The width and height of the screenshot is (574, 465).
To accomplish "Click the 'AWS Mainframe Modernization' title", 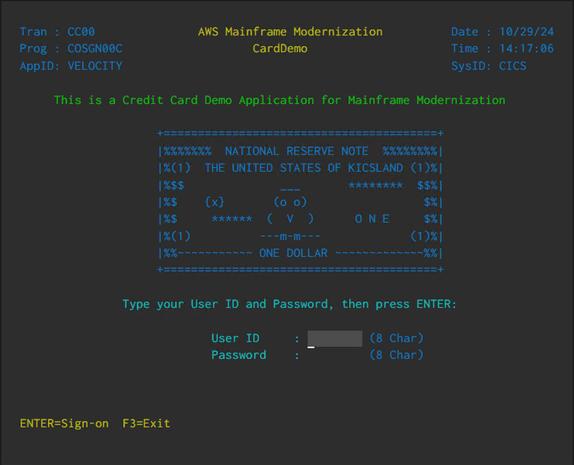I will 290,32.
